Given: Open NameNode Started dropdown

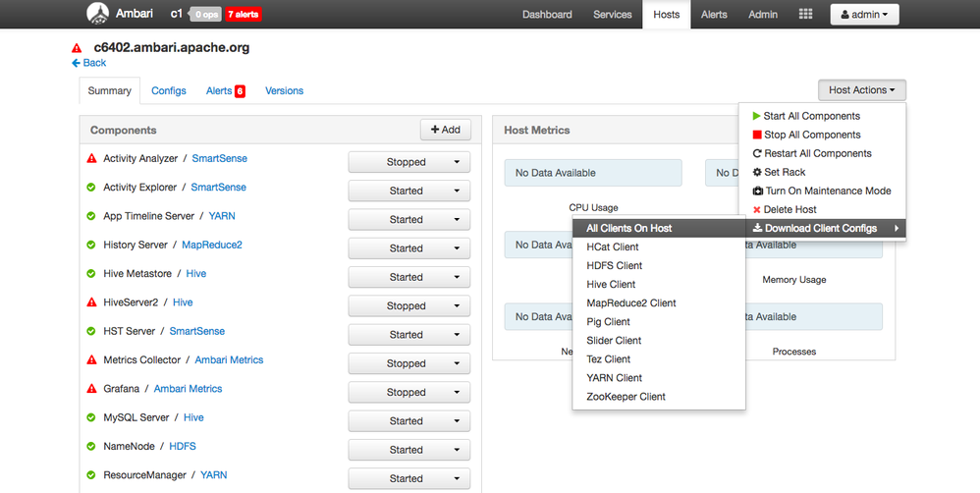Looking at the screenshot, I should pos(409,450).
